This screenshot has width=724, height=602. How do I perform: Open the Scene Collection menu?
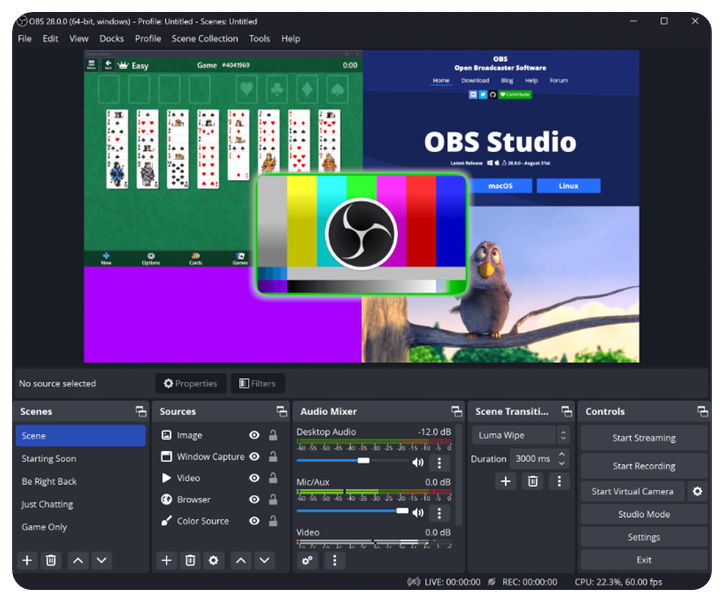(205, 39)
